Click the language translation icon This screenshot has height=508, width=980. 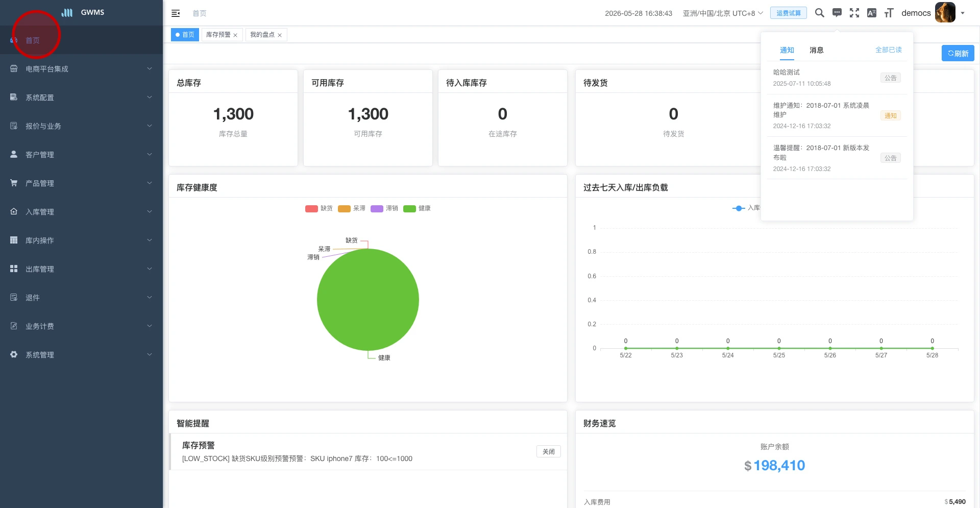pyautogui.click(x=872, y=13)
